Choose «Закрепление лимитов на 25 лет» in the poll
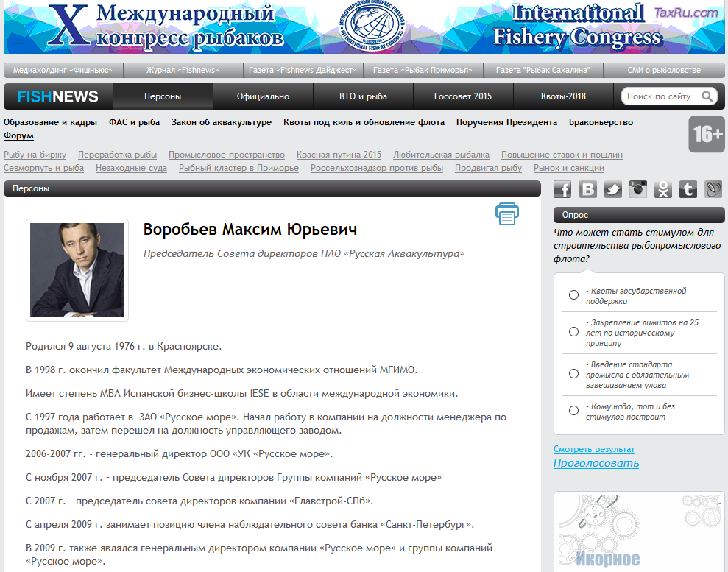Viewport: 728px width, 572px height. pos(573,332)
